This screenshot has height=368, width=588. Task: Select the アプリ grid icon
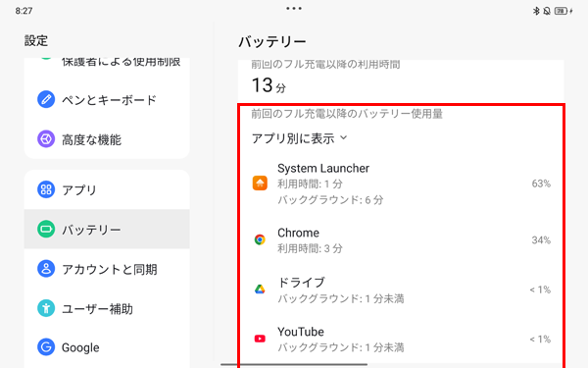[x=46, y=189]
